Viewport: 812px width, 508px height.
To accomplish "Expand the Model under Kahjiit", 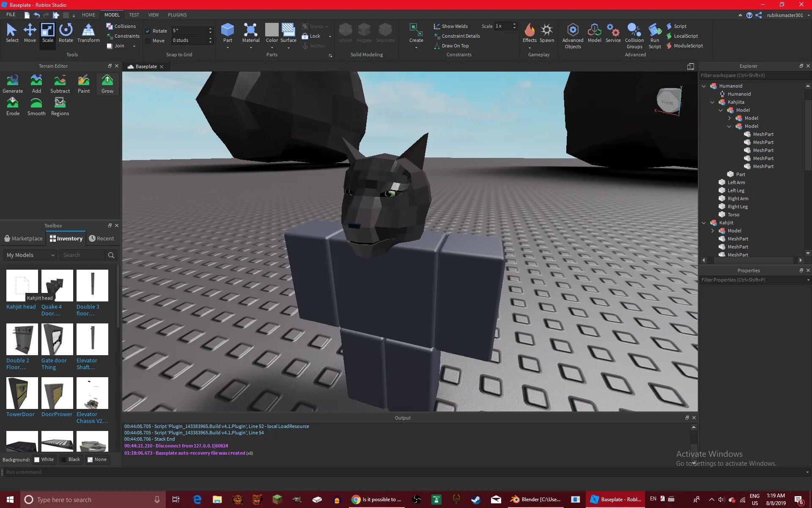I will pos(712,231).
